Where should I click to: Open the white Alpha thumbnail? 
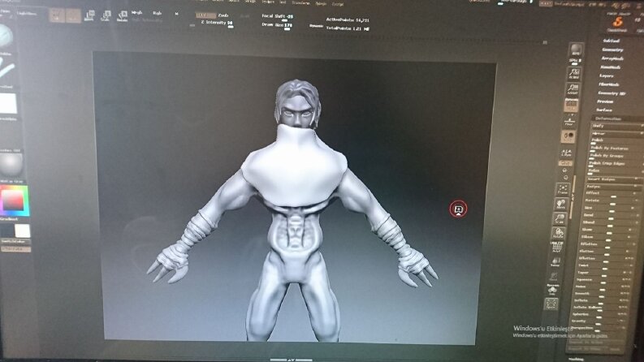pyautogui.click(x=8, y=103)
